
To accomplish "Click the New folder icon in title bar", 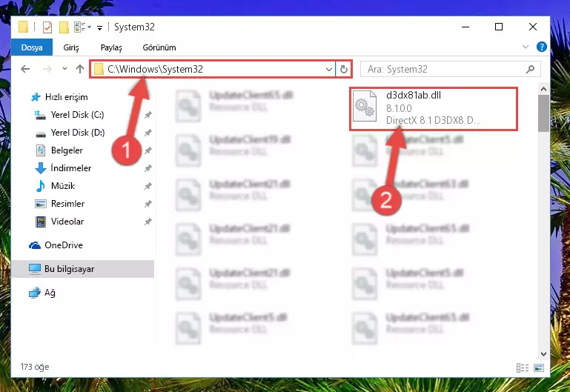I will point(64,27).
